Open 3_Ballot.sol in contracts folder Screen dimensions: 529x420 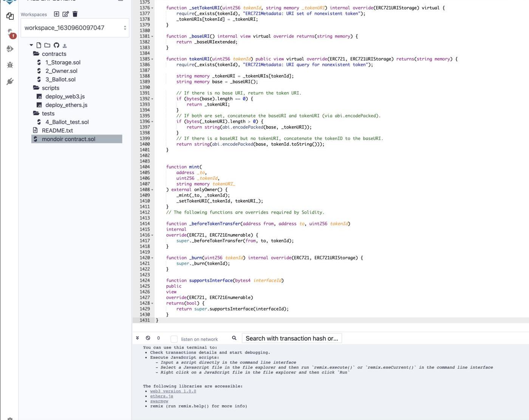(x=60, y=79)
